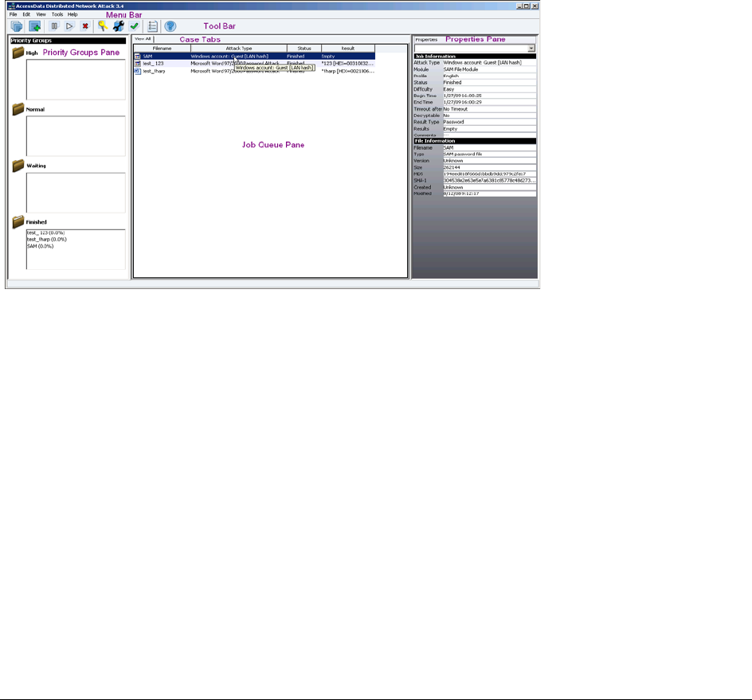Click the yellow key toolbar icon

tap(102, 26)
